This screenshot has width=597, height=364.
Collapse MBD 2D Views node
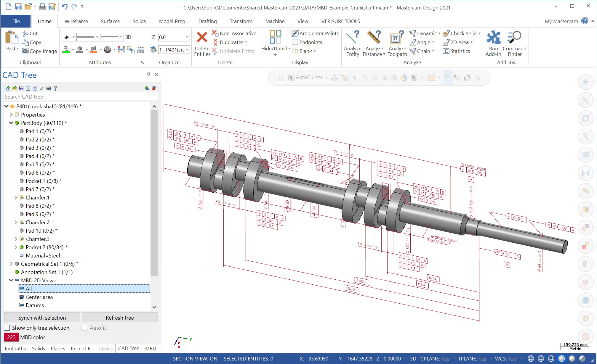coord(11,280)
